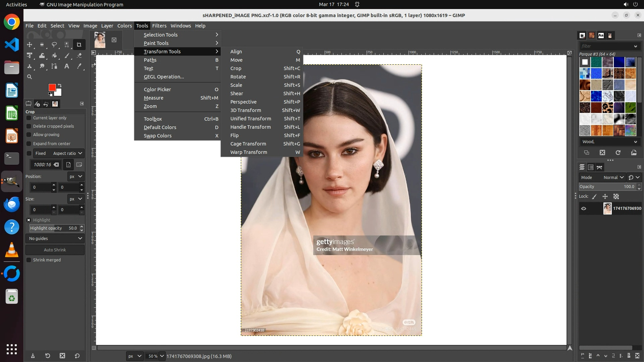
Task: Select the Eraser tool
Action: click(x=79, y=56)
